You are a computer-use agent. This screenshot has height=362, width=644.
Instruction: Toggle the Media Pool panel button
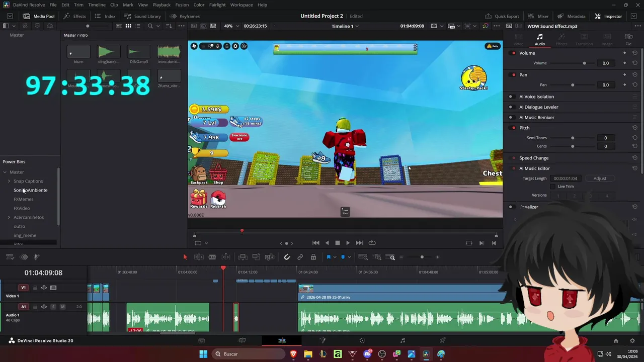click(39, 16)
